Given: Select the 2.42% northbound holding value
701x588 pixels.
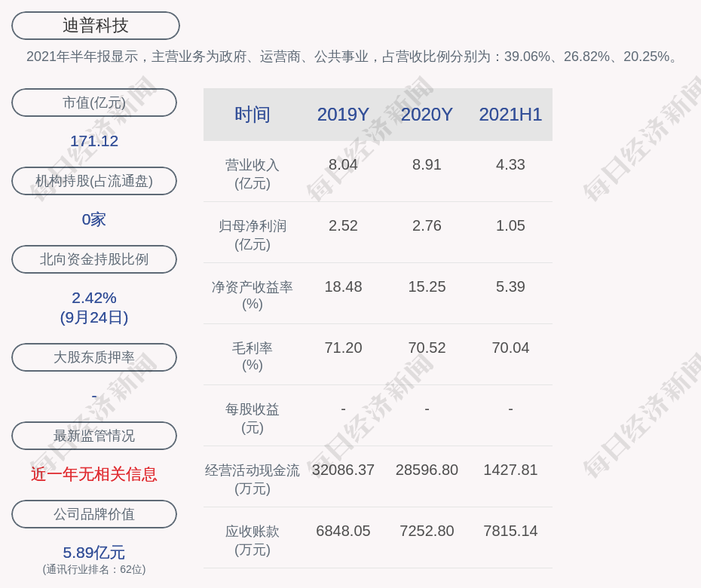Looking at the screenshot, I should [x=94, y=298].
